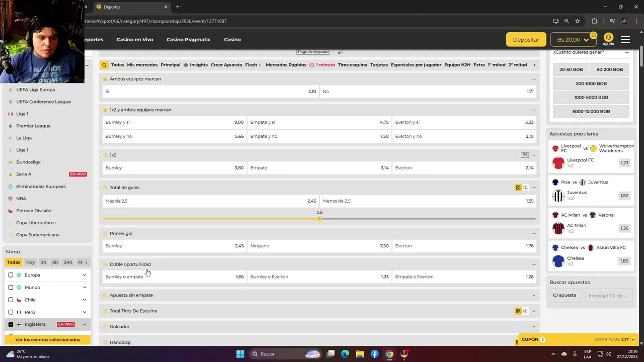Viewport: 644px width, 362px height.
Task: Tick the Europa checkbox
Action: [x=11, y=275]
